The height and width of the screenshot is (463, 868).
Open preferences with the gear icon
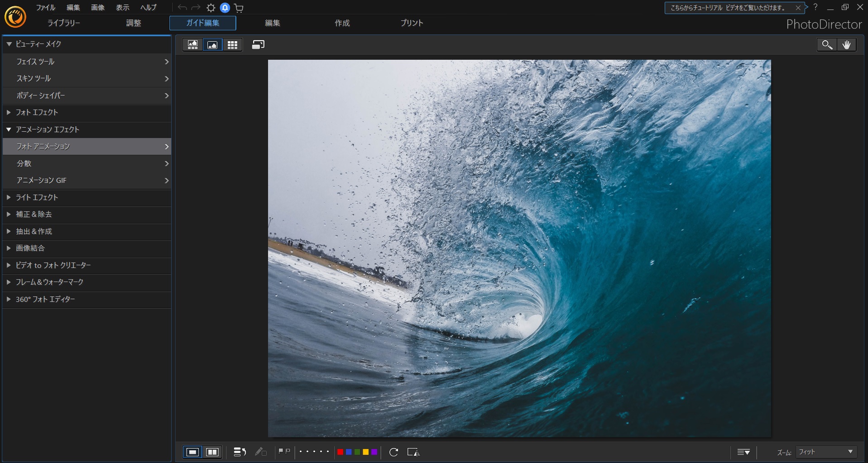tap(211, 8)
